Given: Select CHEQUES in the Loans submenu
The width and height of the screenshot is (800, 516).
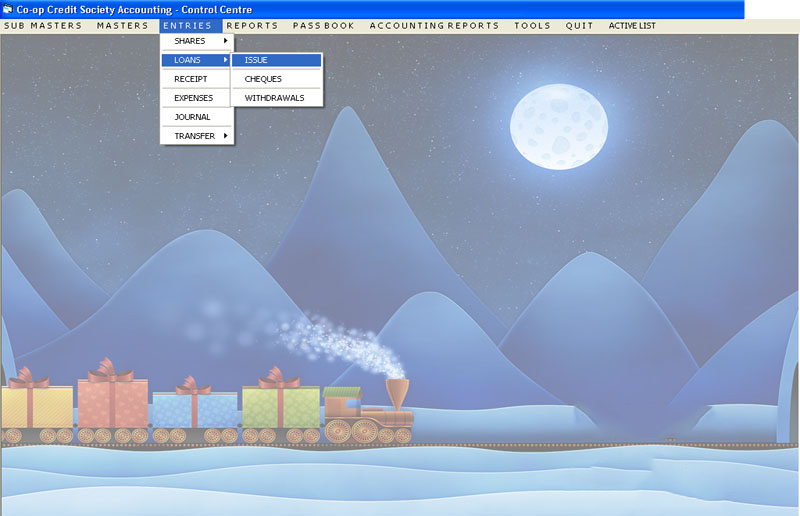Looking at the screenshot, I should tap(263, 79).
